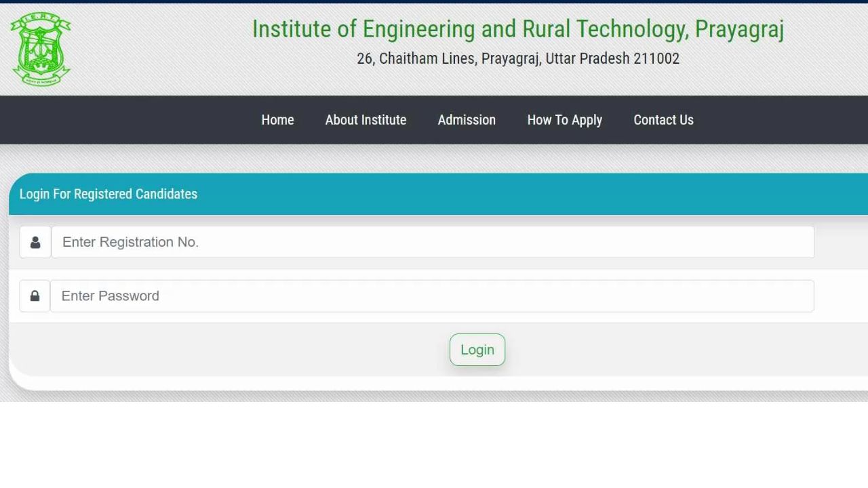Image resolution: width=868 pixels, height=488 pixels.
Task: Click the Login button
Action: 477,350
